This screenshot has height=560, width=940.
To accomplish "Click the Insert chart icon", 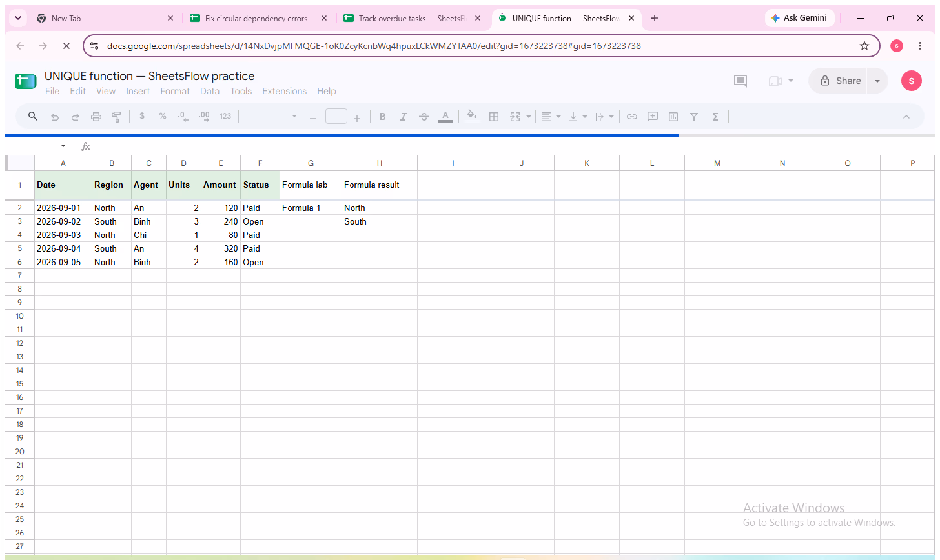I will tap(673, 117).
